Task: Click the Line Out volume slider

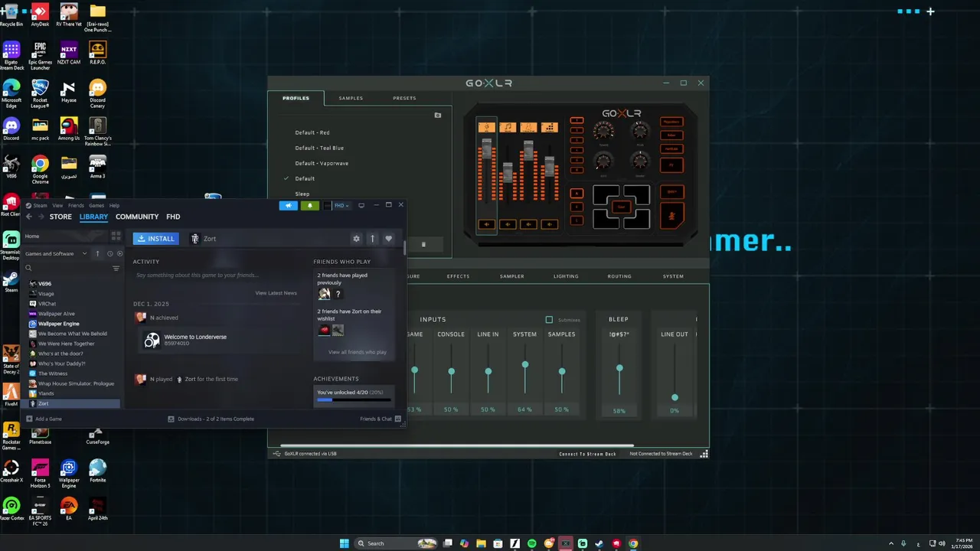Action: point(675,371)
